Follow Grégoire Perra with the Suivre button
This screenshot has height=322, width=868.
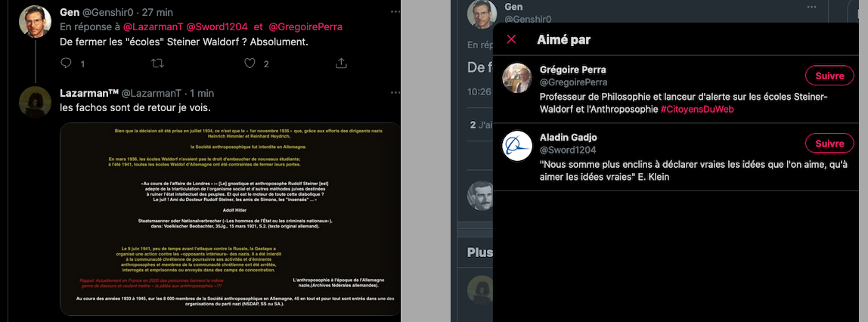pos(829,76)
